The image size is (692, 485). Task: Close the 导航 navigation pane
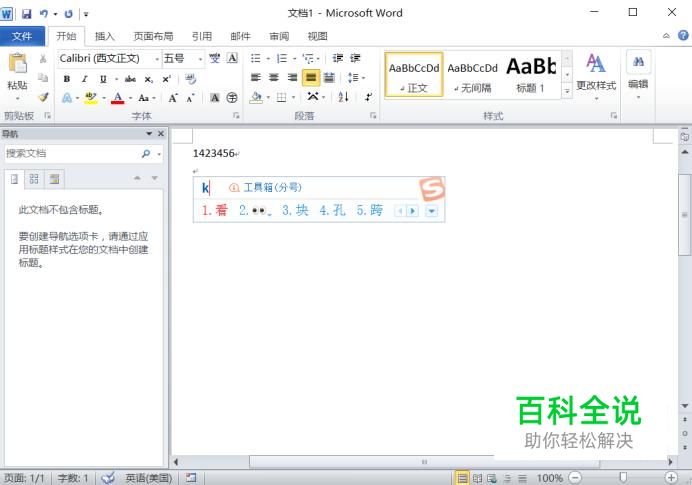click(x=161, y=134)
